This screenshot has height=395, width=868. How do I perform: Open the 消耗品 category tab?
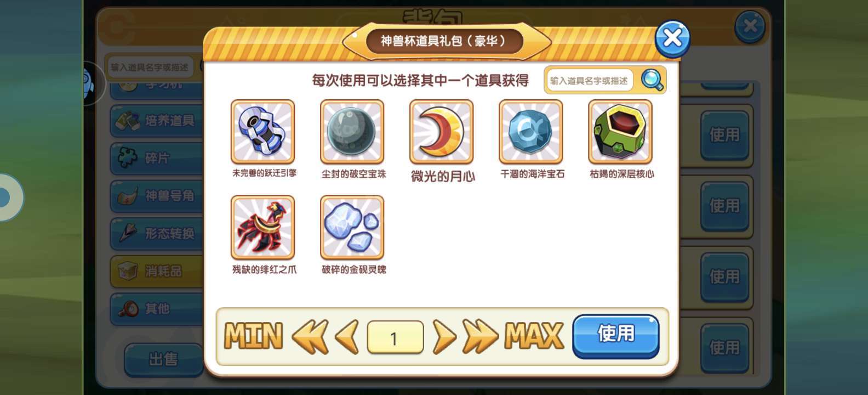(157, 271)
